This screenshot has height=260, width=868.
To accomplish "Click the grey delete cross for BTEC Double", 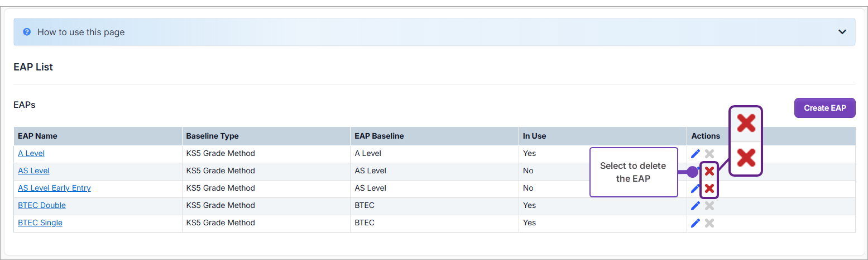I will [709, 206].
